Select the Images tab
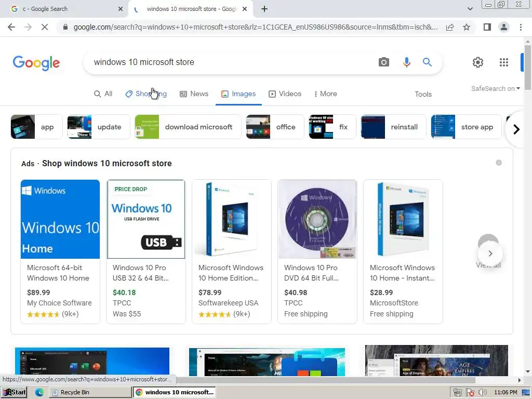The width and height of the screenshot is (532, 399). click(x=238, y=94)
